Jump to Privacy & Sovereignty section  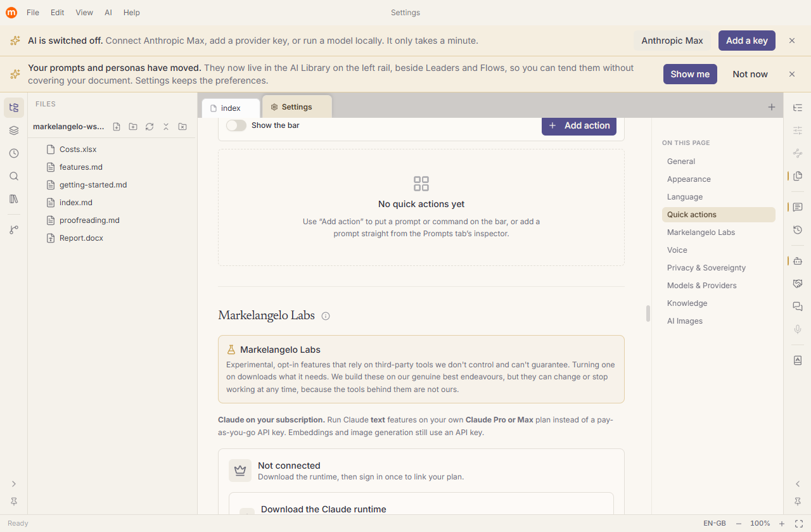click(x=718, y=268)
